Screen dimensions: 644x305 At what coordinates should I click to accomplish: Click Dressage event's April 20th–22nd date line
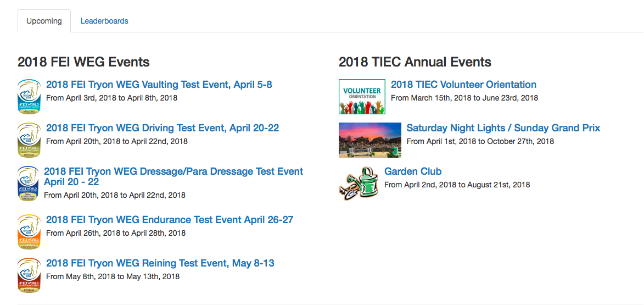pos(115,195)
